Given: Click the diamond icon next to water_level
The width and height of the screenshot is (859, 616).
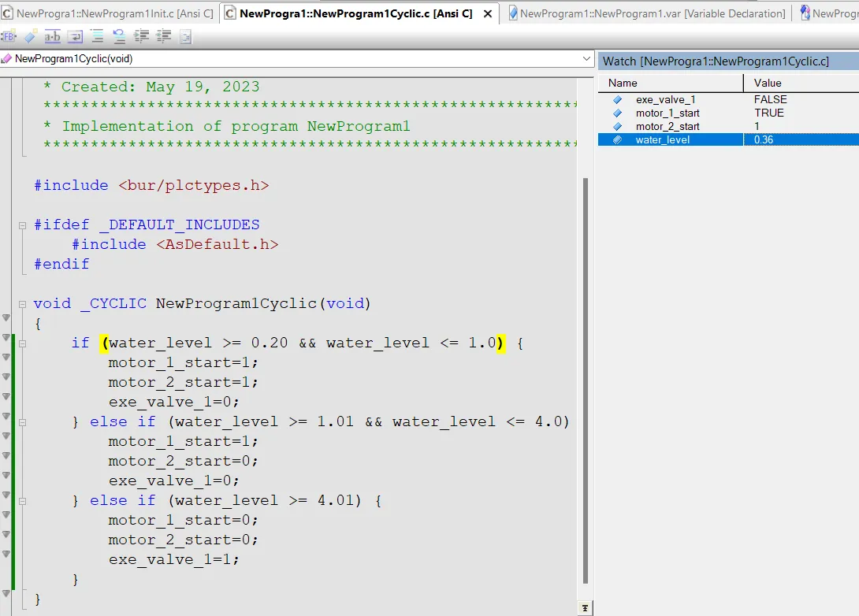Looking at the screenshot, I should [x=617, y=139].
